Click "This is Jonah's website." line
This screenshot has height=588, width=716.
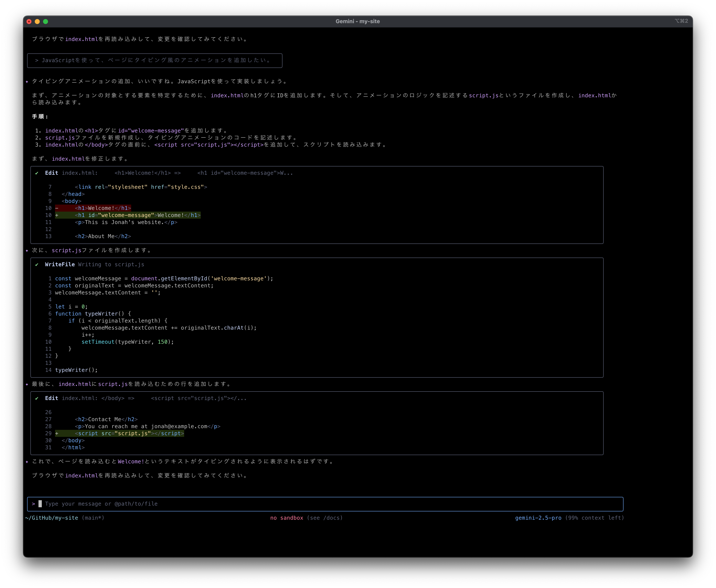coord(126,222)
